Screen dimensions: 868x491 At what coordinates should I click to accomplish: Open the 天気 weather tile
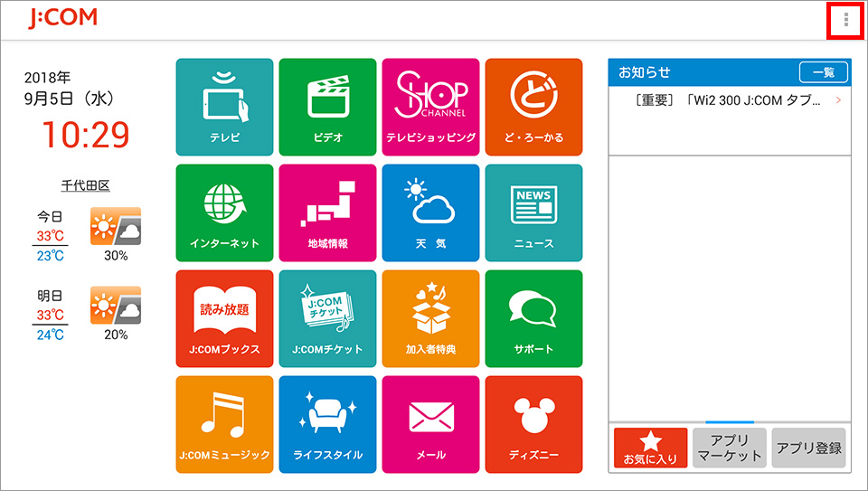click(430, 212)
